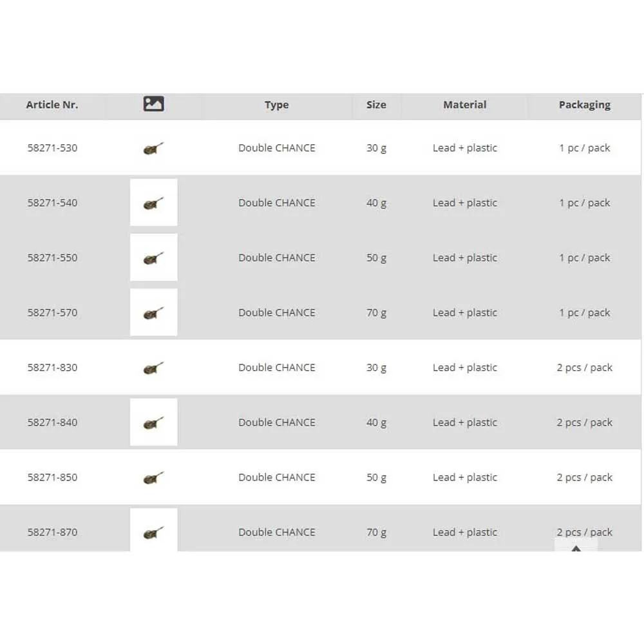The image size is (644, 644).
Task: Click the image column header icon
Action: [x=153, y=104]
